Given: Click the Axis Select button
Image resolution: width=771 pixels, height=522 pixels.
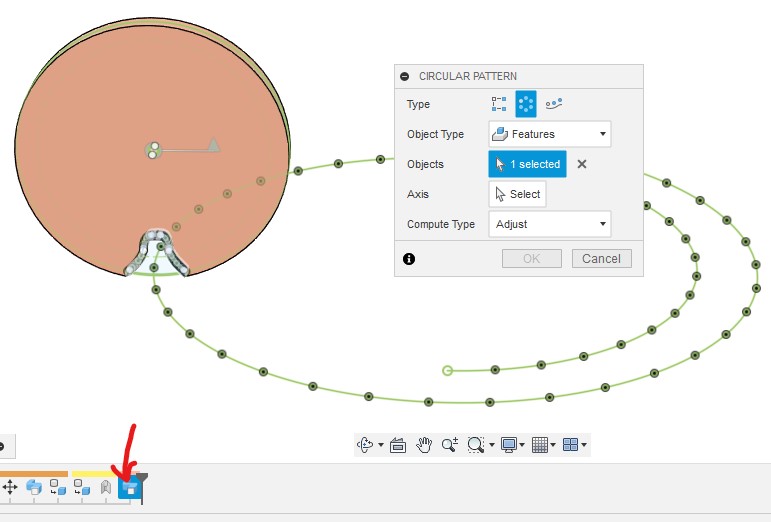Looking at the screenshot, I should point(517,194).
